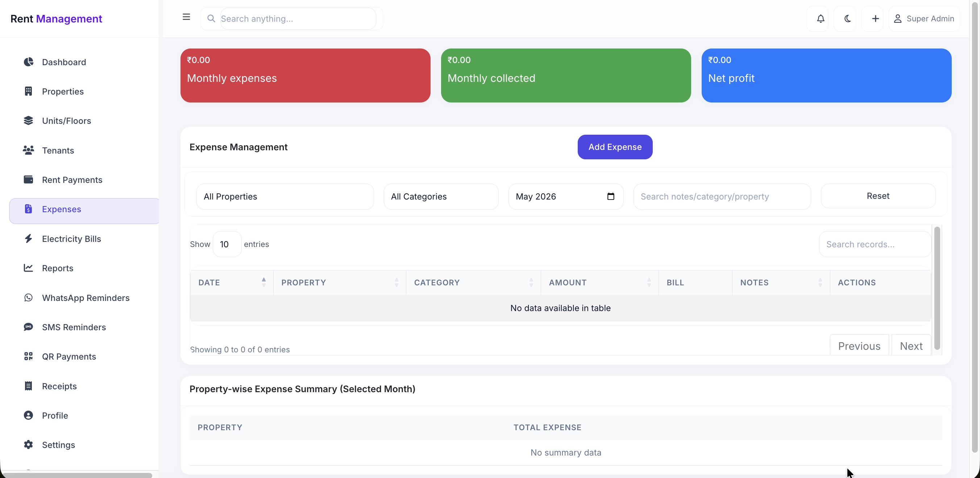980x478 pixels.
Task: Click the Properties building icon
Action: [29, 91]
